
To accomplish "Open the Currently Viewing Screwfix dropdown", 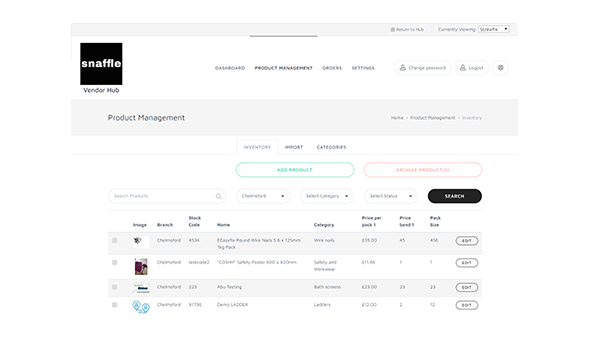I will pos(494,29).
